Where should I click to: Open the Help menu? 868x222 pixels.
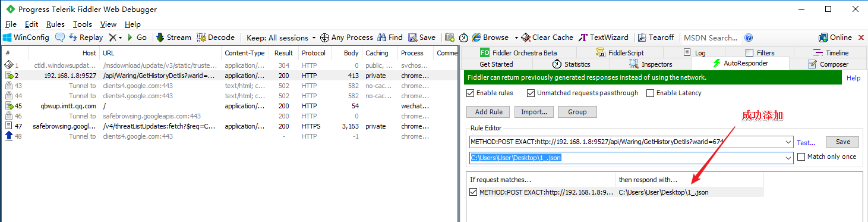point(132,24)
